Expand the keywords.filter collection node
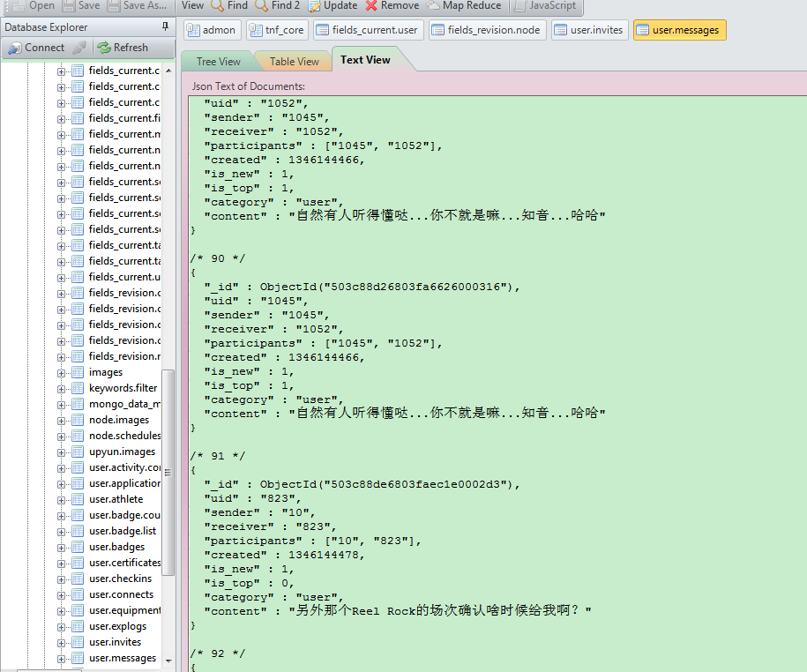The width and height of the screenshot is (807, 672). pos(61,389)
